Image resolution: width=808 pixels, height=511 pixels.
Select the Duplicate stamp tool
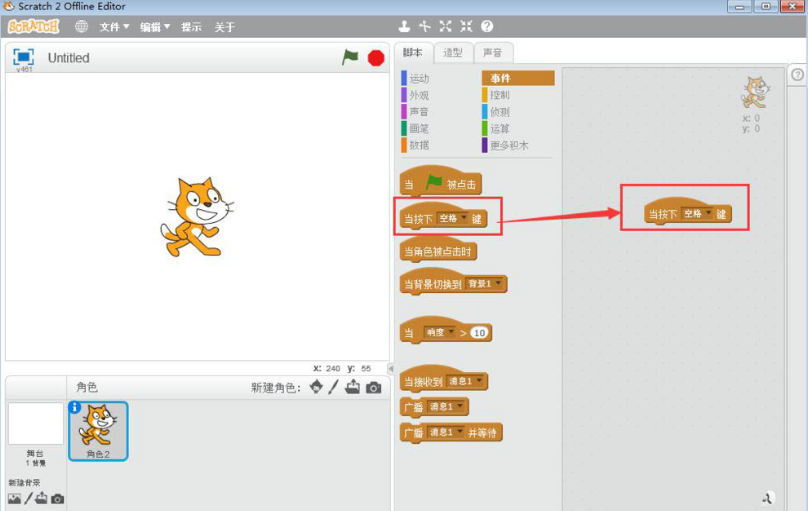click(405, 26)
